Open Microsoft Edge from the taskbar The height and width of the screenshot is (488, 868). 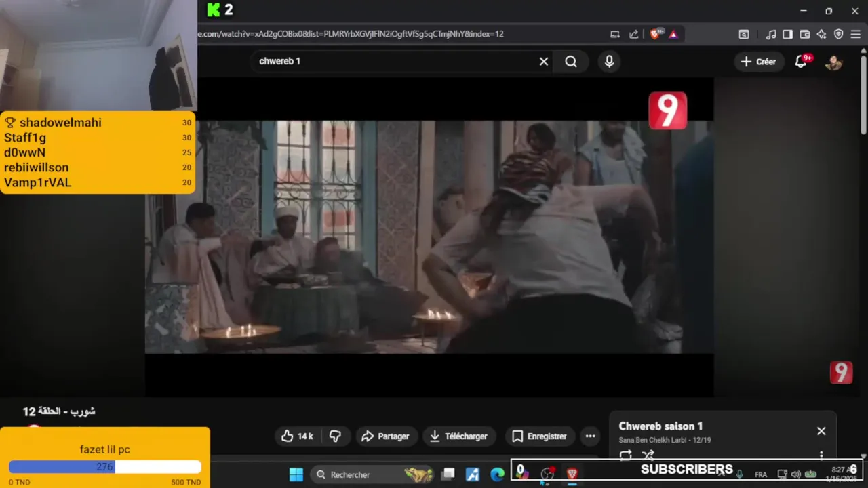click(x=497, y=474)
